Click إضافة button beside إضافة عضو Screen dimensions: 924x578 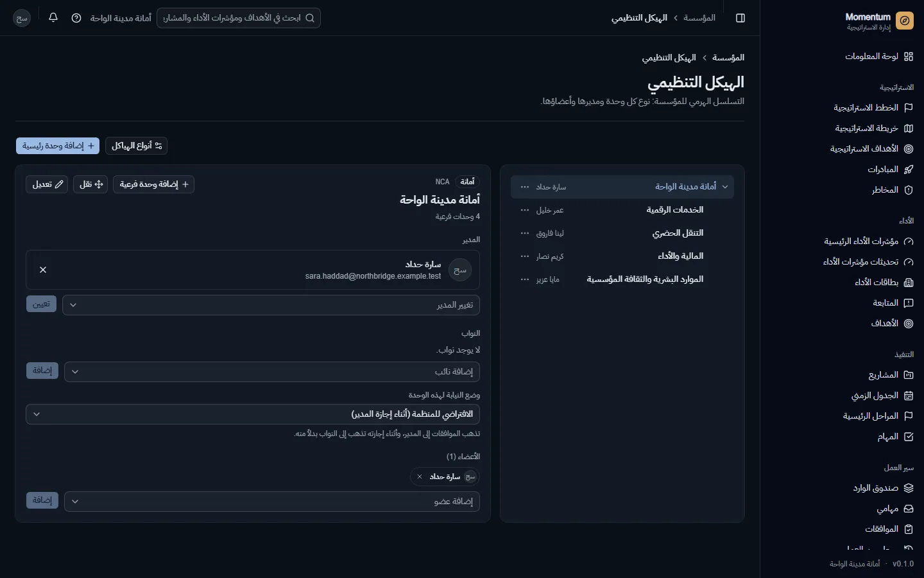(x=42, y=500)
